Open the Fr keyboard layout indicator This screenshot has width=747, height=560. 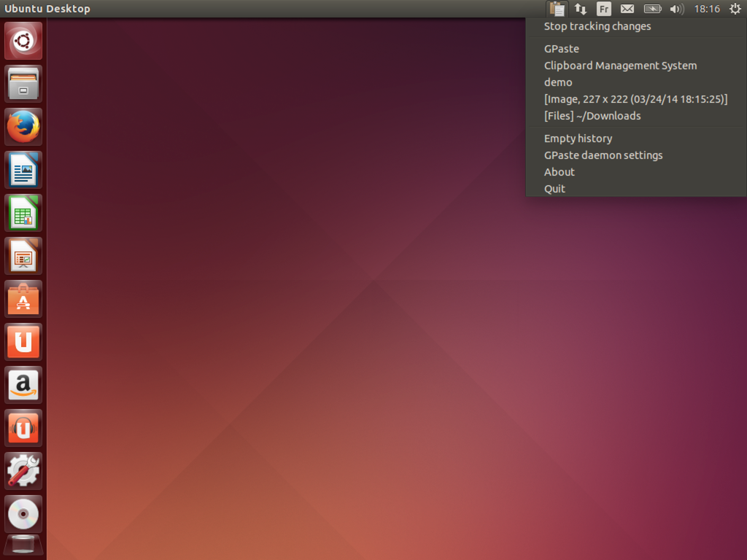coord(603,9)
